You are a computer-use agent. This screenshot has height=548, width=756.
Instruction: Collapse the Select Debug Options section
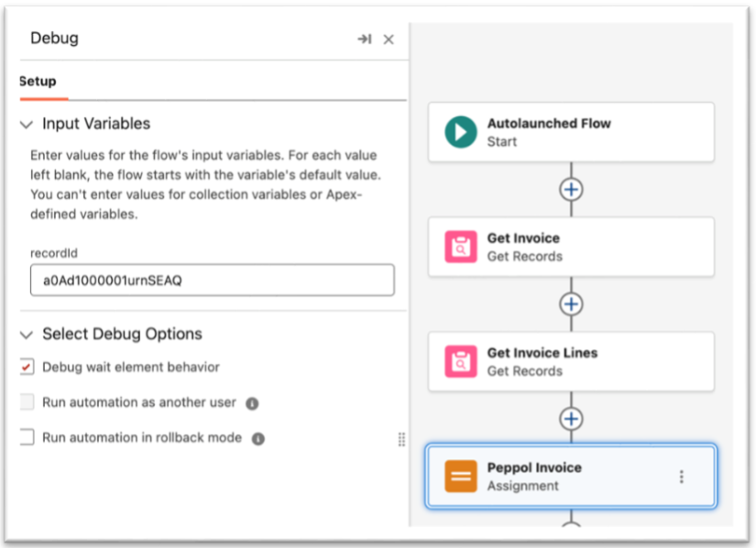(x=26, y=334)
